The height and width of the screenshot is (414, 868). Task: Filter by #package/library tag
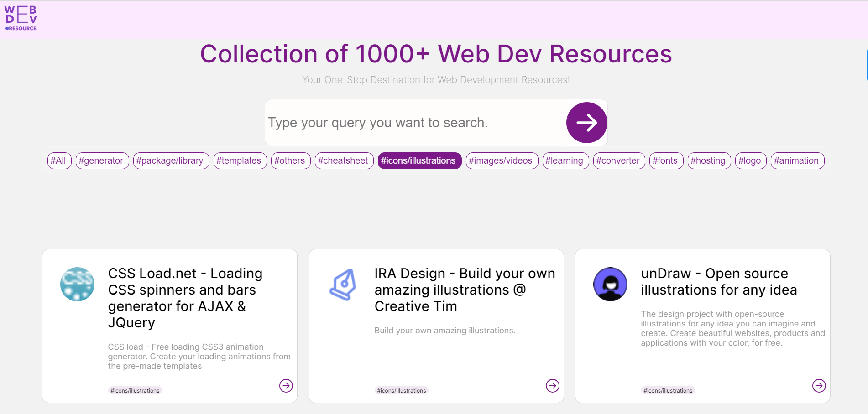tap(171, 160)
